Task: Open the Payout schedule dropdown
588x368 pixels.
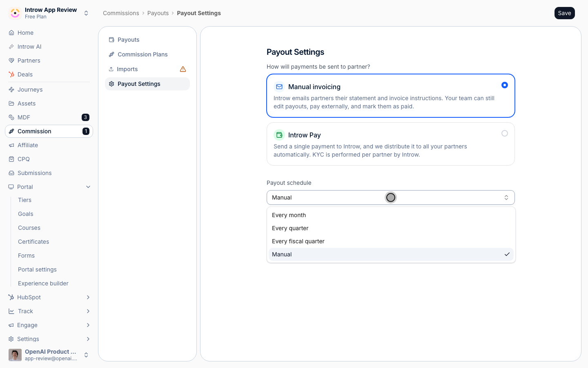Action: pyautogui.click(x=391, y=197)
